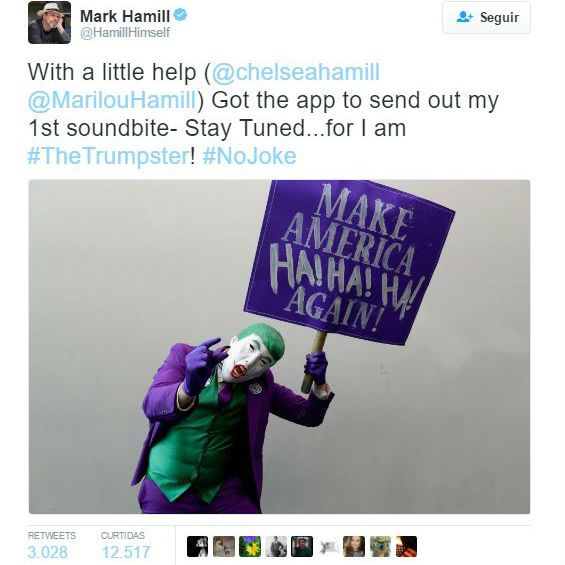The image size is (565, 565).
Task: Click the Seguir follow button
Action: click(486, 17)
